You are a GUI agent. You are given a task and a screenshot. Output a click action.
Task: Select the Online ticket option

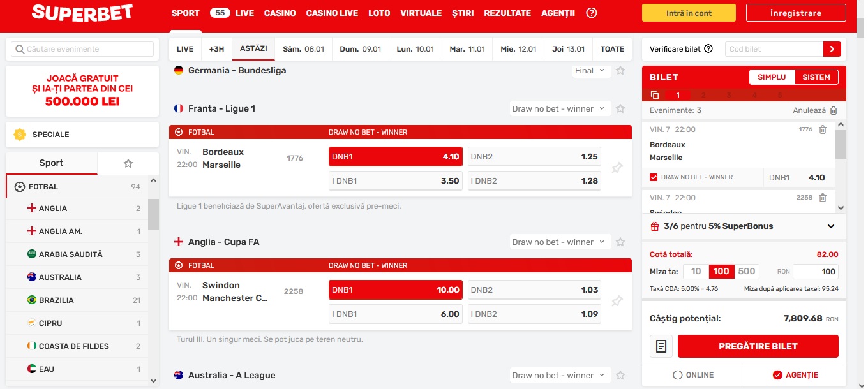[693, 375]
